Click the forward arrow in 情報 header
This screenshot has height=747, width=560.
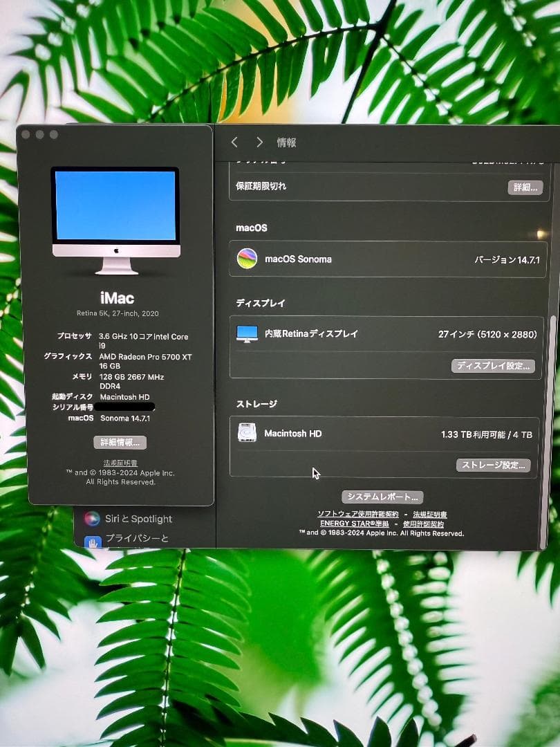pos(259,142)
